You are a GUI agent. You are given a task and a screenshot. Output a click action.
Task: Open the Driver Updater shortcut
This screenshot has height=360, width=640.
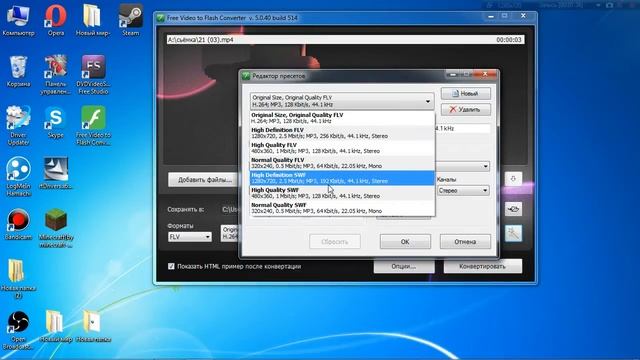pyautogui.click(x=18, y=126)
